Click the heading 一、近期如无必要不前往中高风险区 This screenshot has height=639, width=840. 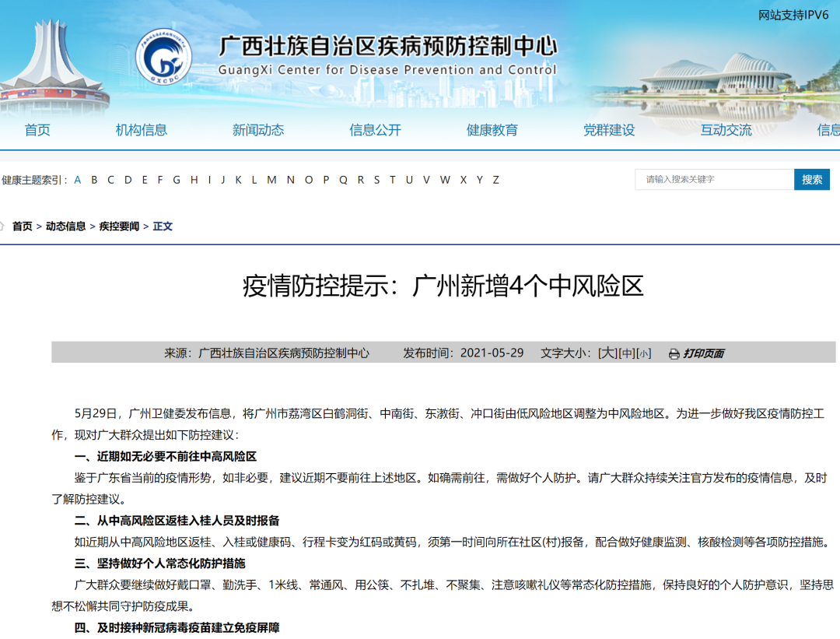point(166,457)
